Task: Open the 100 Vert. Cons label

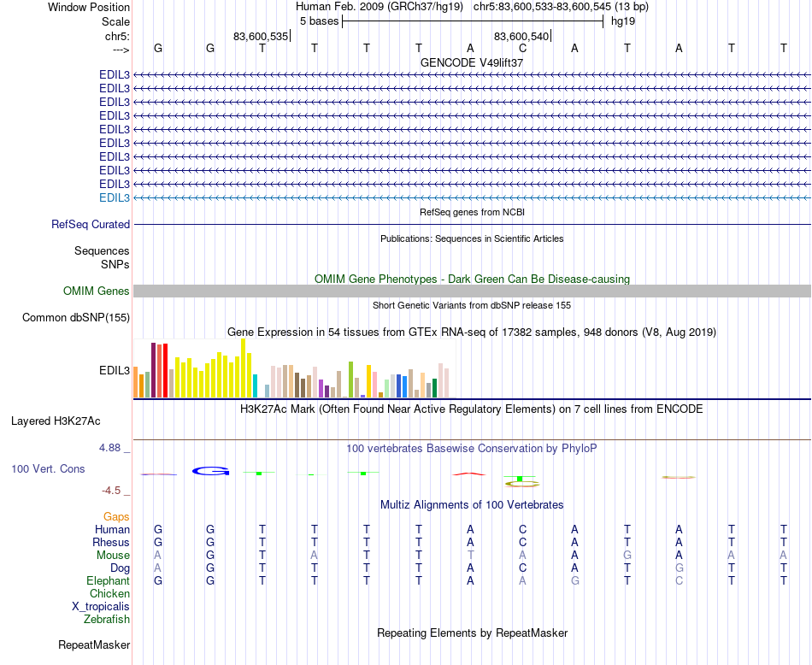Action: pyautogui.click(x=48, y=468)
